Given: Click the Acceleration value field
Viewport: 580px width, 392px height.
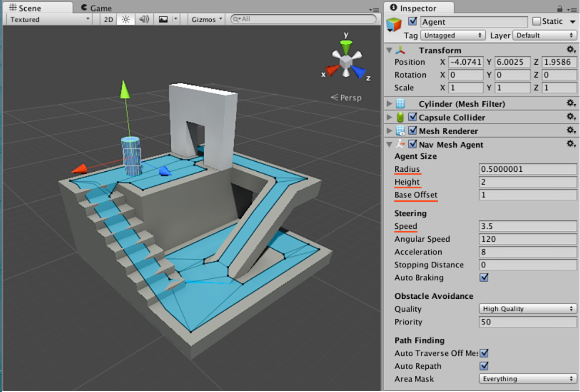Looking at the screenshot, I should click(528, 252).
